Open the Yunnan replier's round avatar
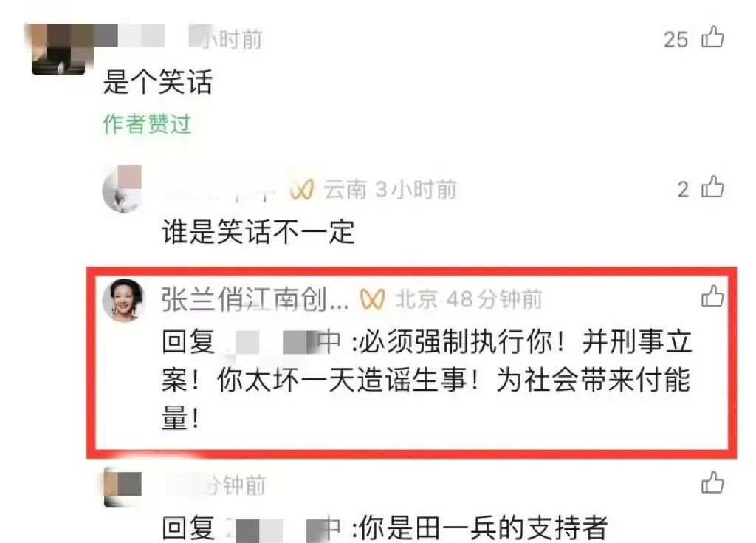Image resolution: width=756 pixels, height=543 pixels. point(122,188)
